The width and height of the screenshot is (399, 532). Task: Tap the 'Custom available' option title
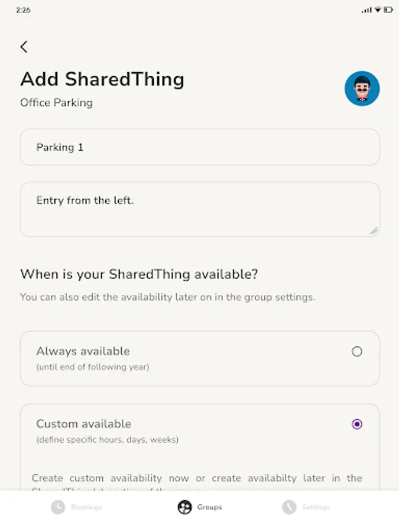[83, 424]
